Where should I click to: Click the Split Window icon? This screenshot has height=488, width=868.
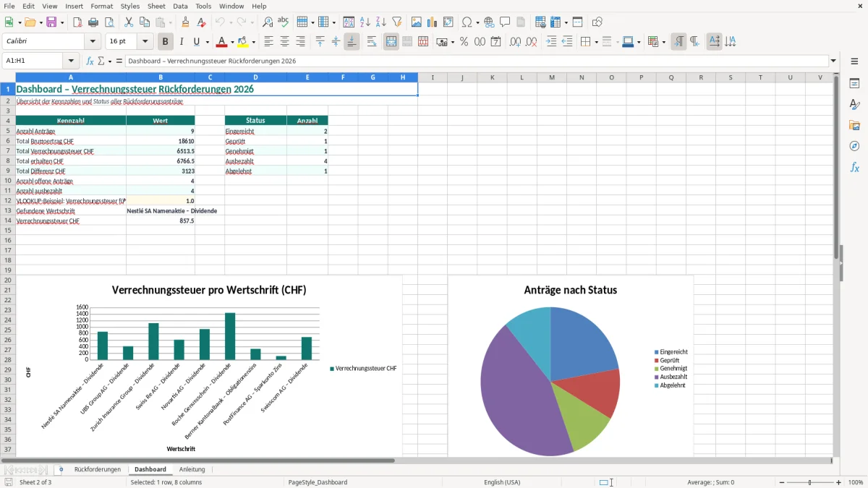tap(578, 22)
